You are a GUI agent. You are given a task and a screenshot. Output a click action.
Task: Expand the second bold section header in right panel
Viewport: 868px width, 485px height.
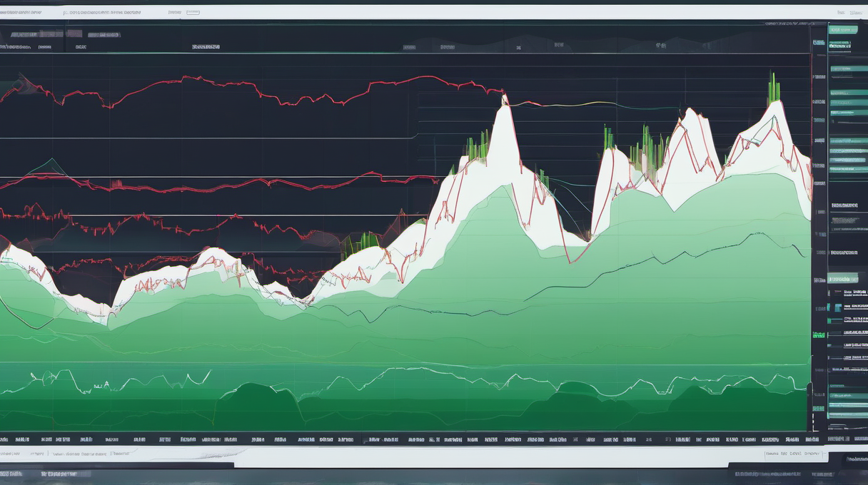(x=843, y=252)
